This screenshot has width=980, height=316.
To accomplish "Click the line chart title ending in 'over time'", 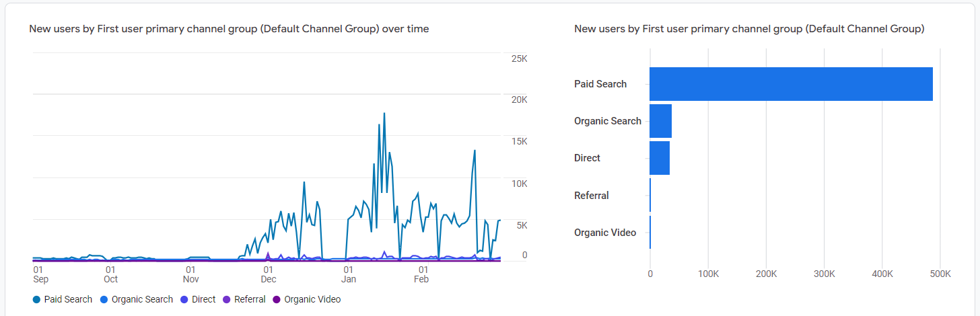I will [x=229, y=29].
